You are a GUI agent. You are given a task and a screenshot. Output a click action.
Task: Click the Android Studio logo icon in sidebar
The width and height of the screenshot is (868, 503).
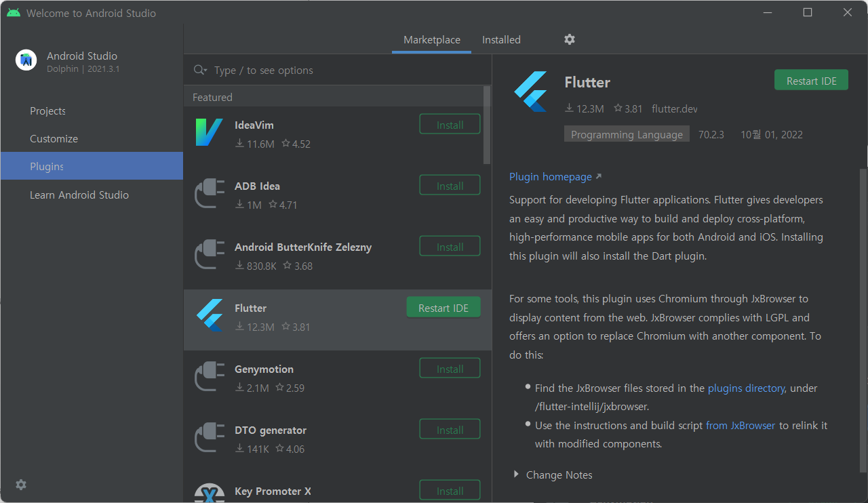[26, 60]
